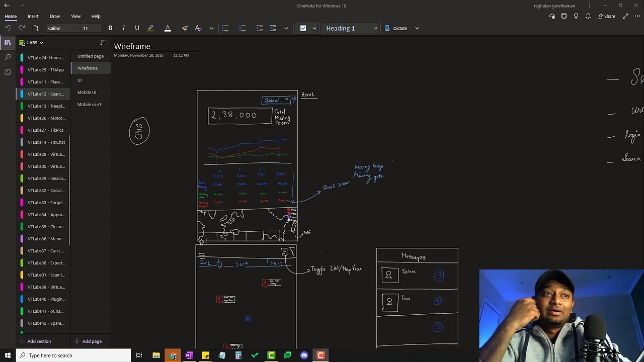Decrease paragraph indent
The height and width of the screenshot is (362, 644).
click(x=260, y=28)
